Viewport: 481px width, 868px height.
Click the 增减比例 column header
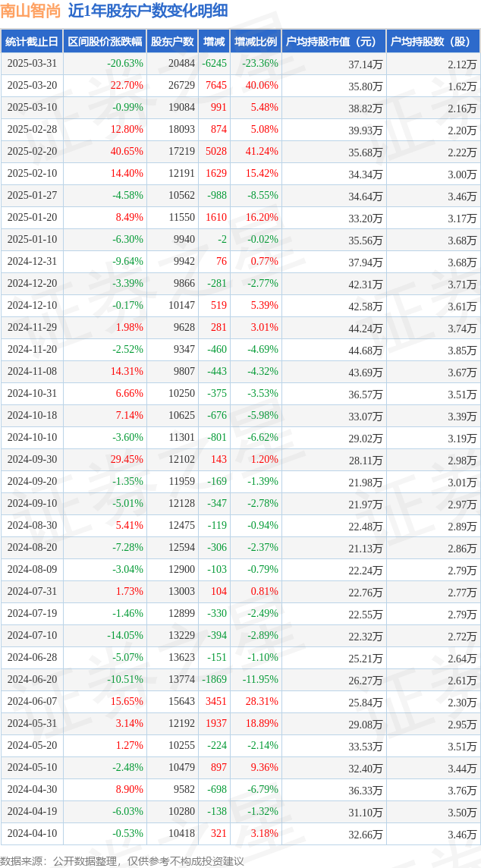[256, 42]
